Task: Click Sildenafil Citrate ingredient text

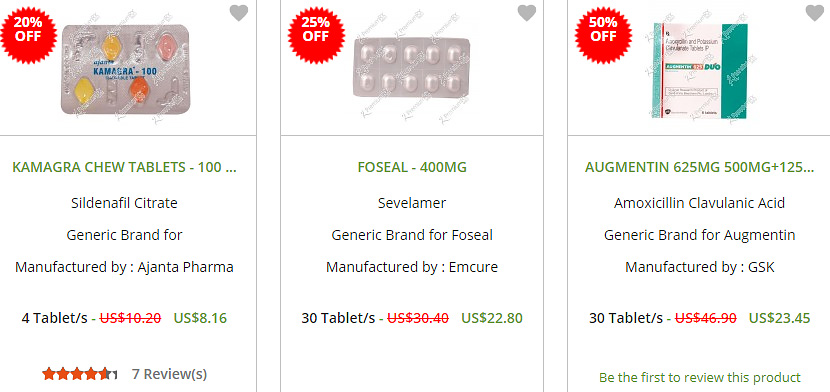Action: coord(124,203)
